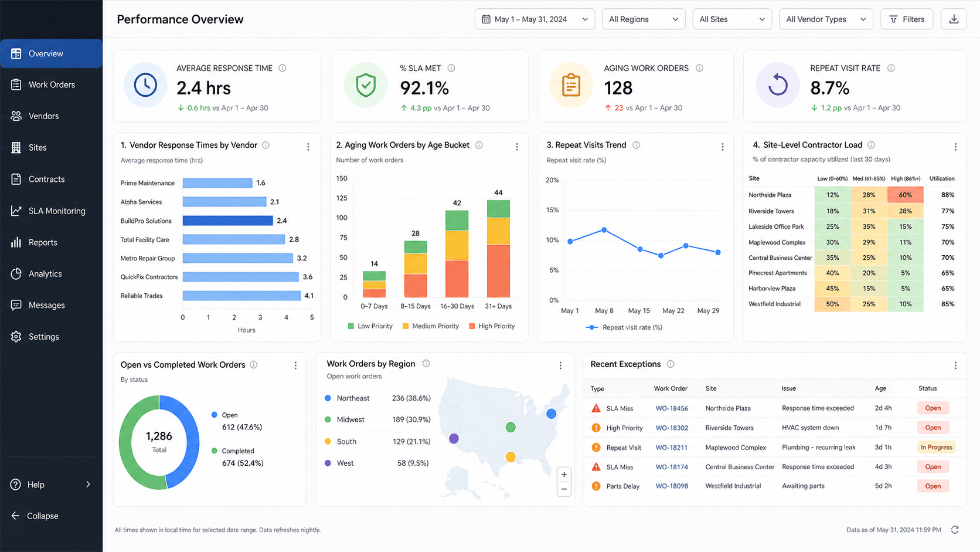Open Contracts in the sidebar
Screen dimensions: 980x552
pyautogui.click(x=51, y=180)
